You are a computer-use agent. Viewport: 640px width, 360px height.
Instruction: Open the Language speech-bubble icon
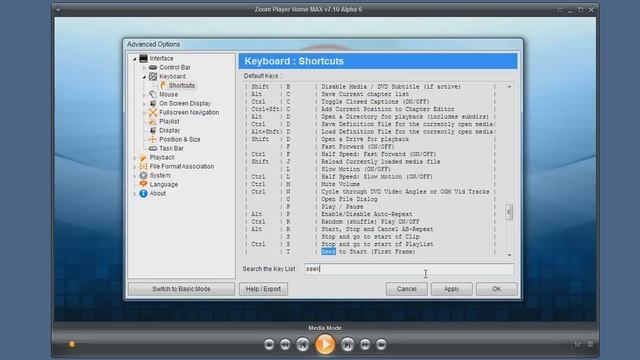coord(143,184)
